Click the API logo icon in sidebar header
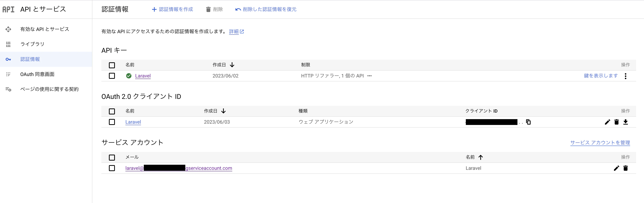The width and height of the screenshot is (644, 203). click(x=8, y=9)
